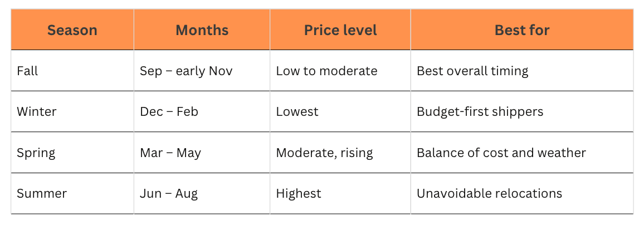This screenshot has height=225, width=644.
Task: Click the Season column header
Action: (x=72, y=30)
